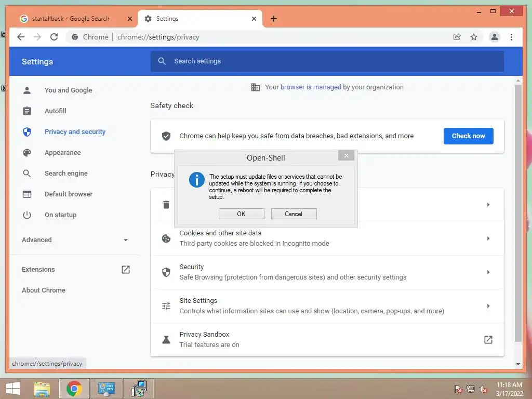The width and height of the screenshot is (532, 399).
Task: Open Appearance settings section
Action: pyautogui.click(x=62, y=153)
